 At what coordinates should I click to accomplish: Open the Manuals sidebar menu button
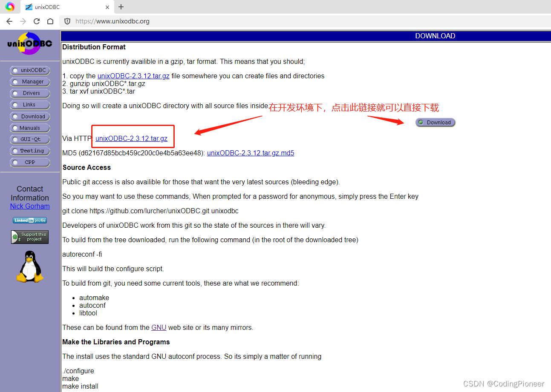point(30,128)
